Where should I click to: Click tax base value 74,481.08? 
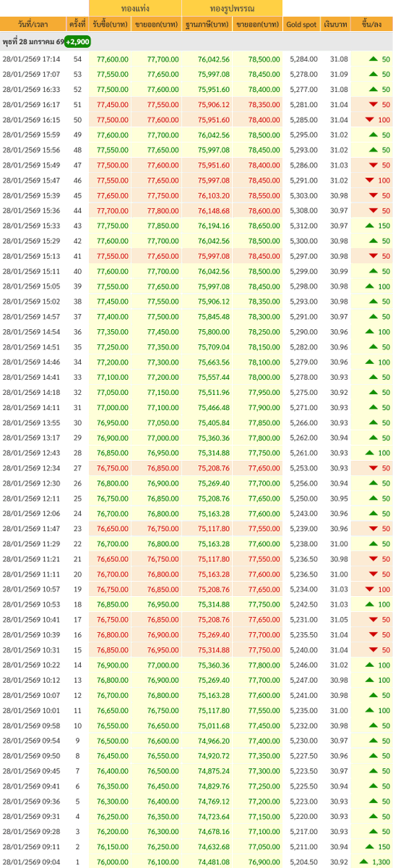tap(214, 861)
